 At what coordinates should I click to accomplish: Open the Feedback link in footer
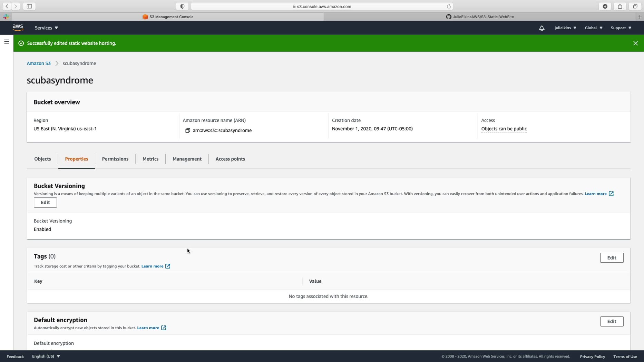tap(15, 356)
